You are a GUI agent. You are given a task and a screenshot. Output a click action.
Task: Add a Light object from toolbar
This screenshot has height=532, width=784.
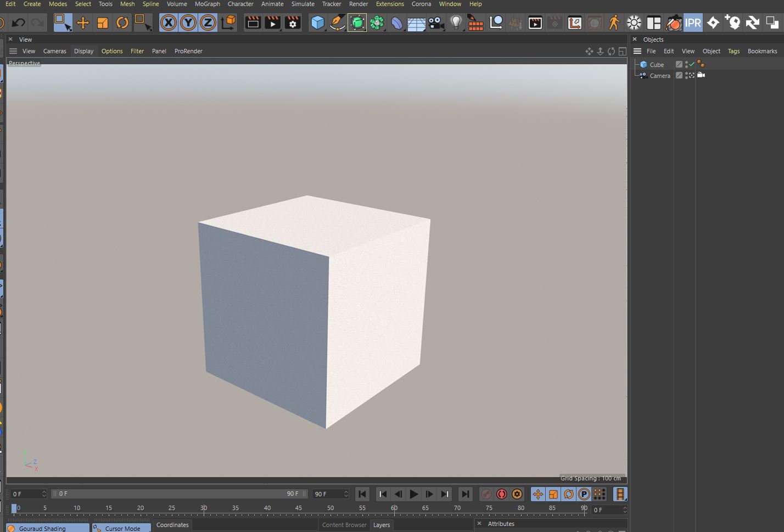click(456, 23)
